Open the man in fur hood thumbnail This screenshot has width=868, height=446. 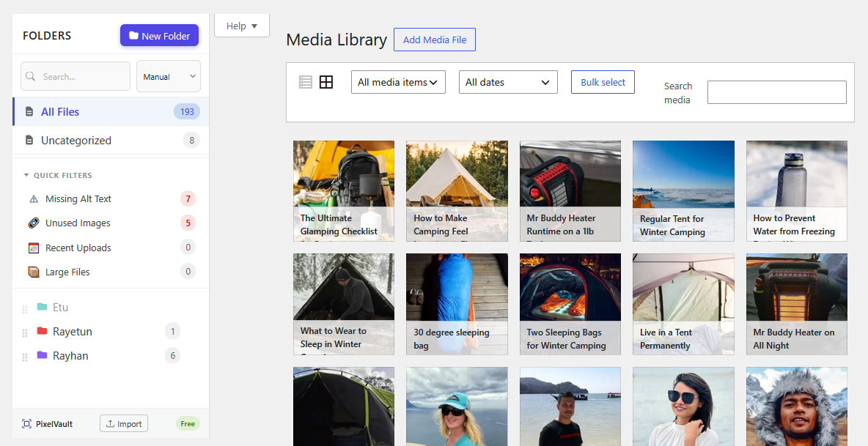coord(797,406)
